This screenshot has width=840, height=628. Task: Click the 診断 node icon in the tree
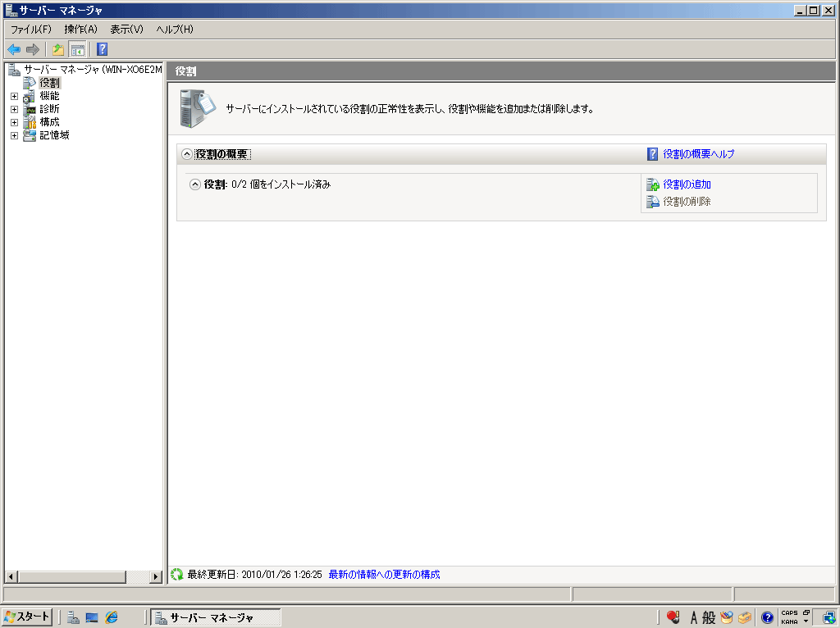pos(30,109)
